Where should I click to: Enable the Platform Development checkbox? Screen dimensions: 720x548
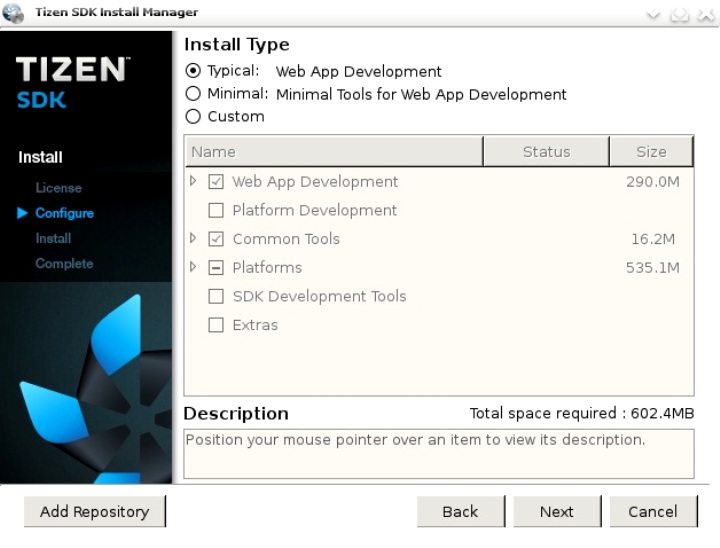[x=216, y=210]
